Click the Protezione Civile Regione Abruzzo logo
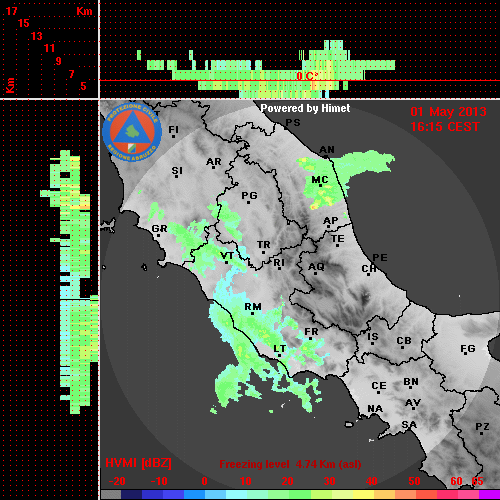 [x=132, y=132]
